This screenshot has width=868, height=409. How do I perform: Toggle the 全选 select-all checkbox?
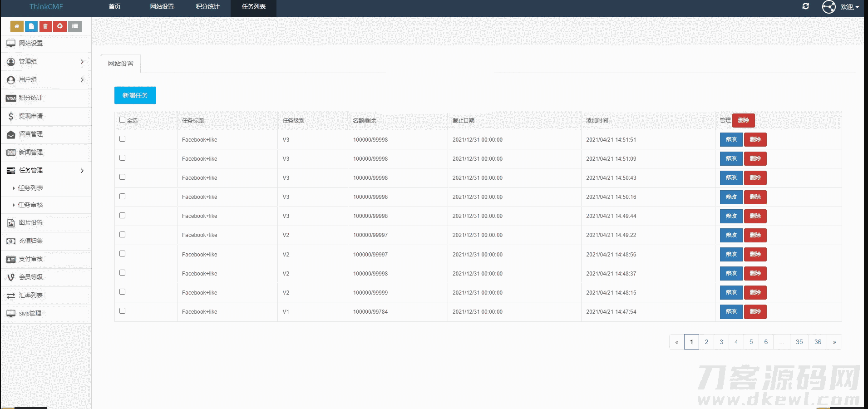click(122, 120)
